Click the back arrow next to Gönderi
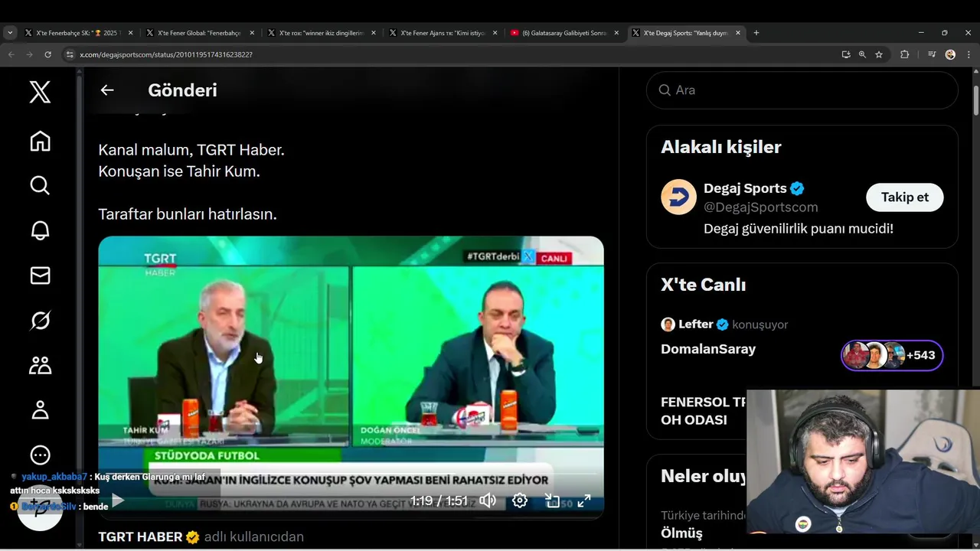The width and height of the screenshot is (980, 551). 107,90
